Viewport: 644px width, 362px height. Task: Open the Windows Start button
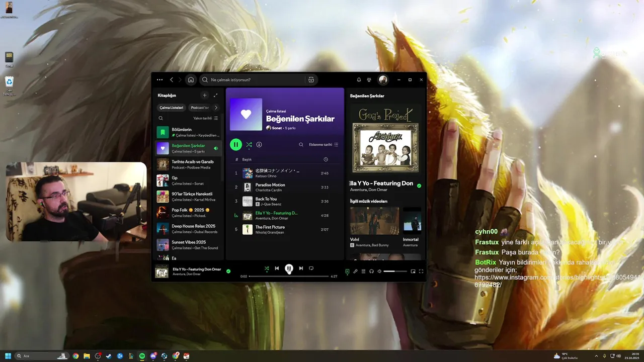click(x=8, y=356)
